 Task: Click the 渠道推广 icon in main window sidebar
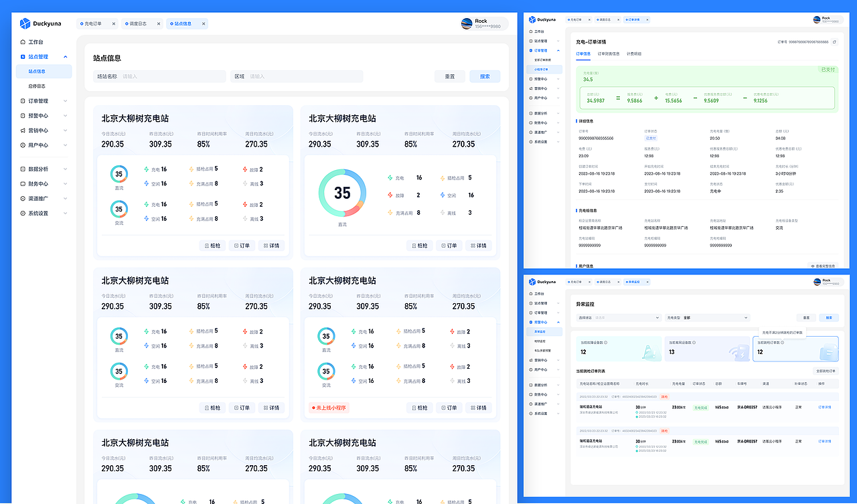pyautogui.click(x=23, y=199)
